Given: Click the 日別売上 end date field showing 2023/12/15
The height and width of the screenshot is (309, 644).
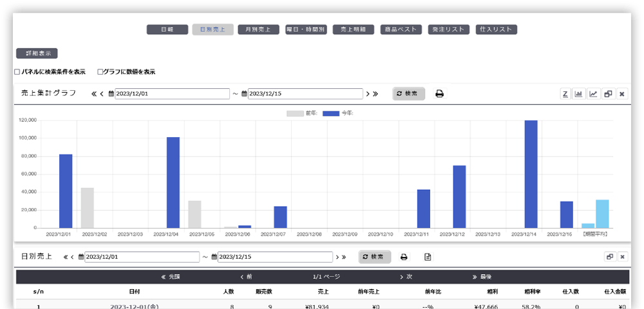Looking at the screenshot, I should click(275, 257).
